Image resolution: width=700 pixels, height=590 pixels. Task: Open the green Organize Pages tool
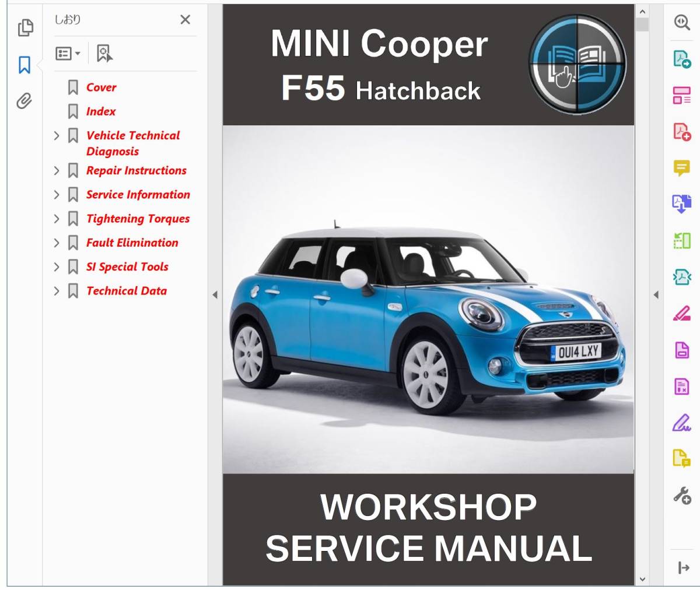coord(682,240)
